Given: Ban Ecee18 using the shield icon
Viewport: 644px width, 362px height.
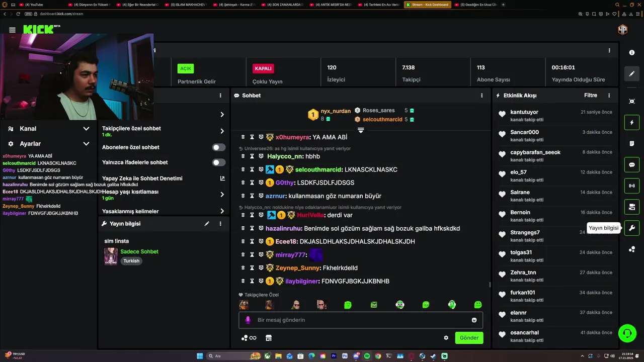Looking at the screenshot, I should click(x=261, y=241).
